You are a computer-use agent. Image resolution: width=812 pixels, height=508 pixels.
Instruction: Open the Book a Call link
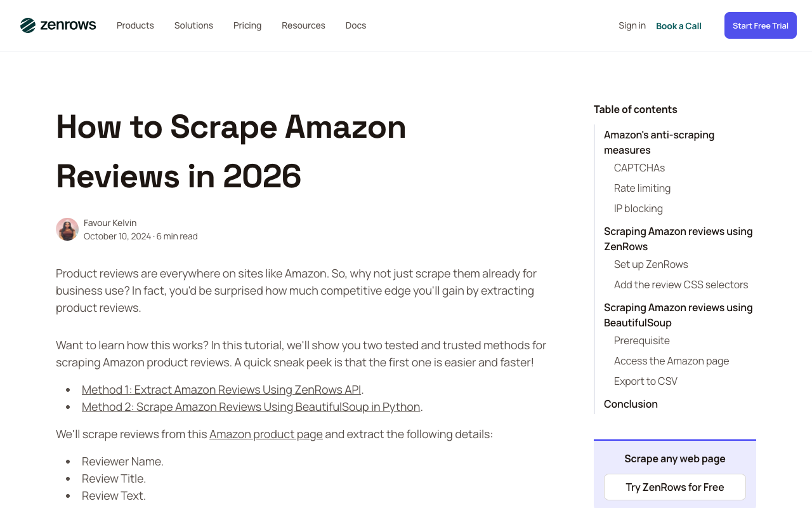(678, 26)
